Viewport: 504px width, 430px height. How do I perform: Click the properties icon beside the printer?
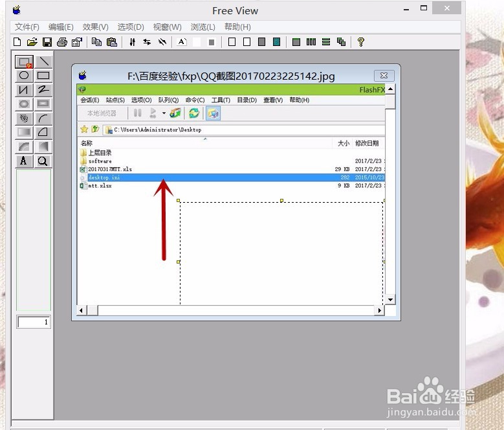click(x=77, y=42)
